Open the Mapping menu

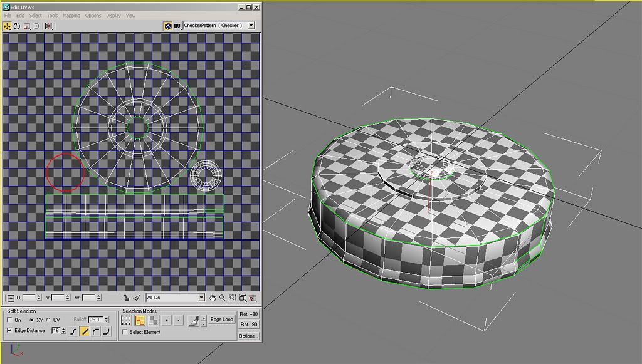click(71, 15)
